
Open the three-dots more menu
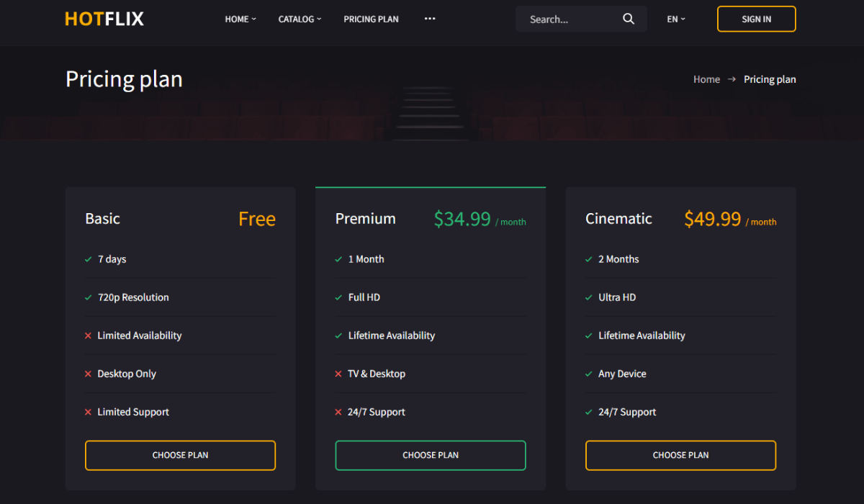pyautogui.click(x=430, y=19)
